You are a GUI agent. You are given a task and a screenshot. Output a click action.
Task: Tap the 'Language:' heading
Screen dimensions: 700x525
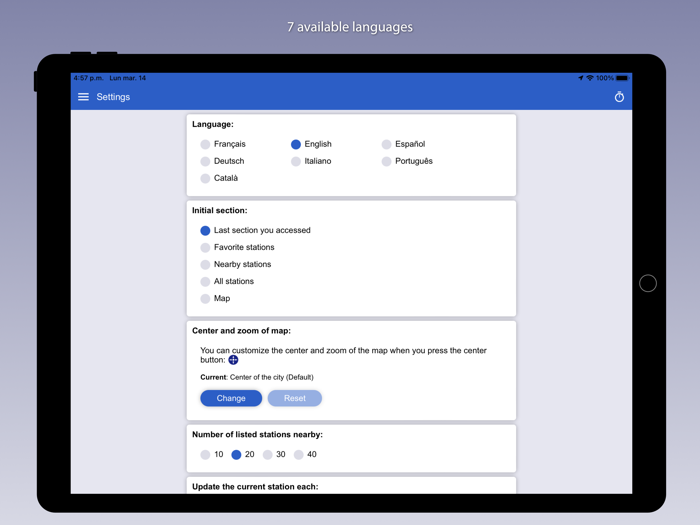pos(213,124)
